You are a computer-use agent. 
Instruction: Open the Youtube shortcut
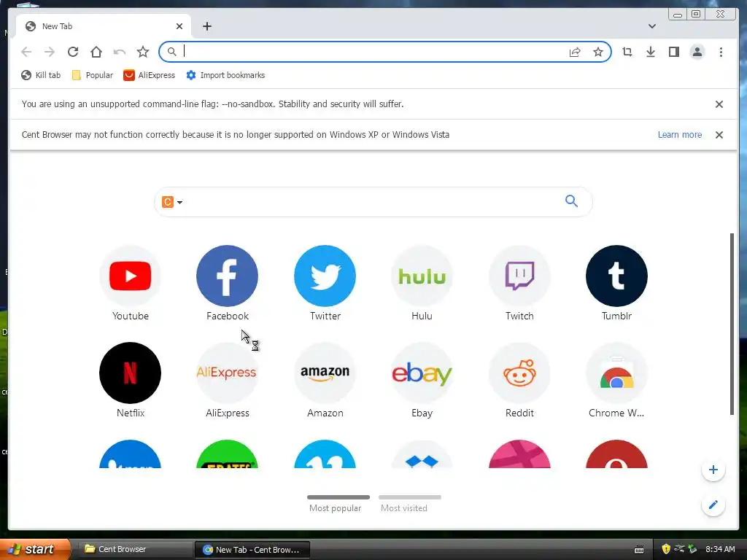coord(130,284)
